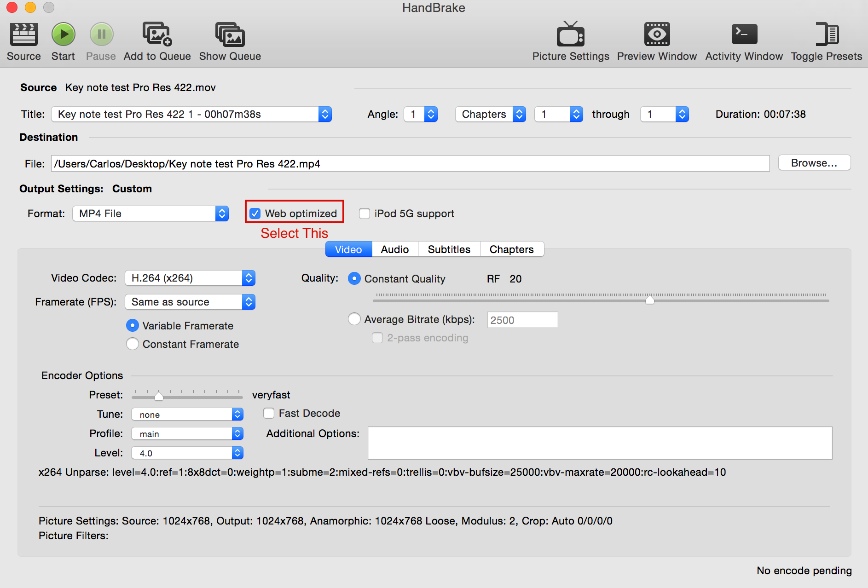
Task: Select Constant Quality radio button
Action: click(x=354, y=278)
